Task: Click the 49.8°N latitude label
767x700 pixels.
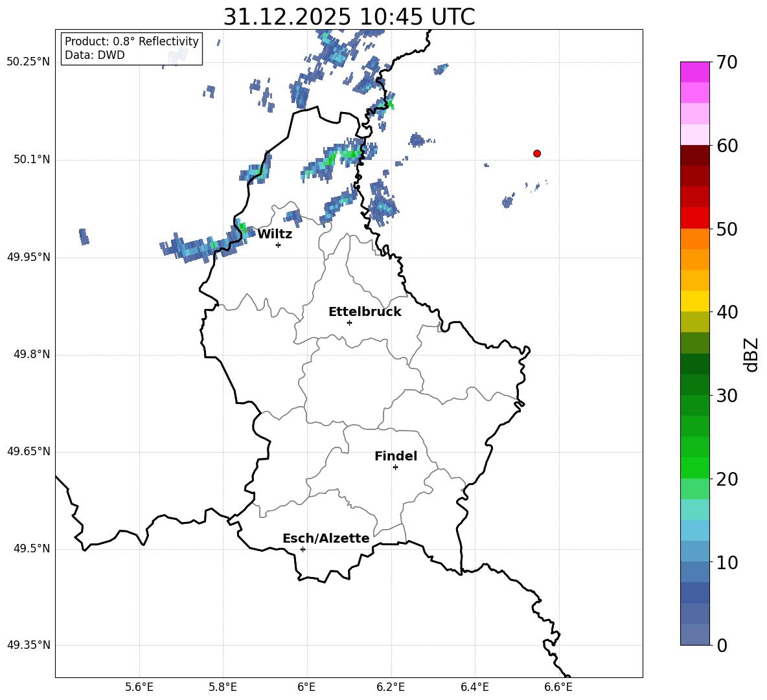Action: point(32,354)
